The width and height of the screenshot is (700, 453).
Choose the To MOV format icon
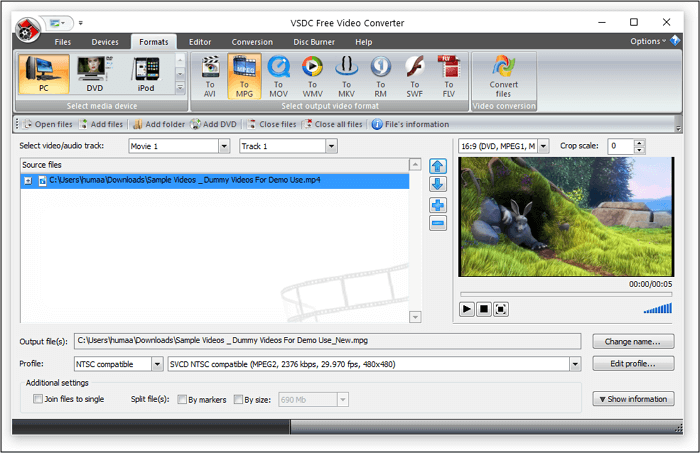[x=279, y=76]
